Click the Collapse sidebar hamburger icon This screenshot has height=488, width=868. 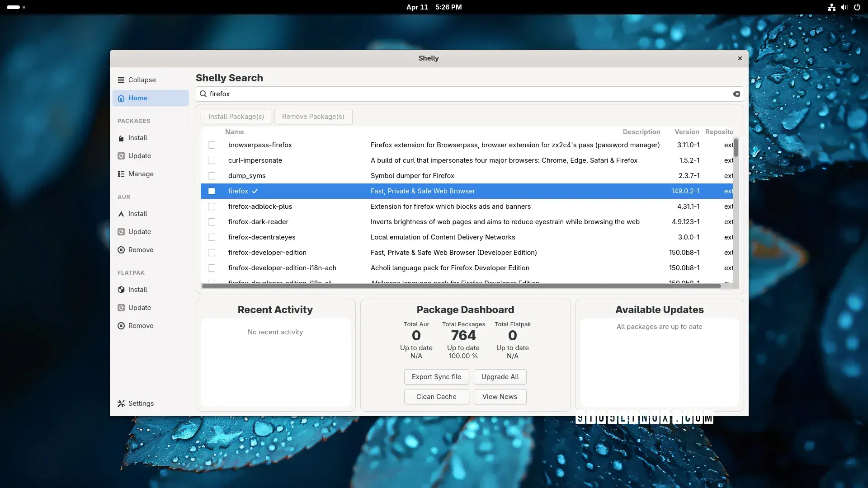click(121, 80)
